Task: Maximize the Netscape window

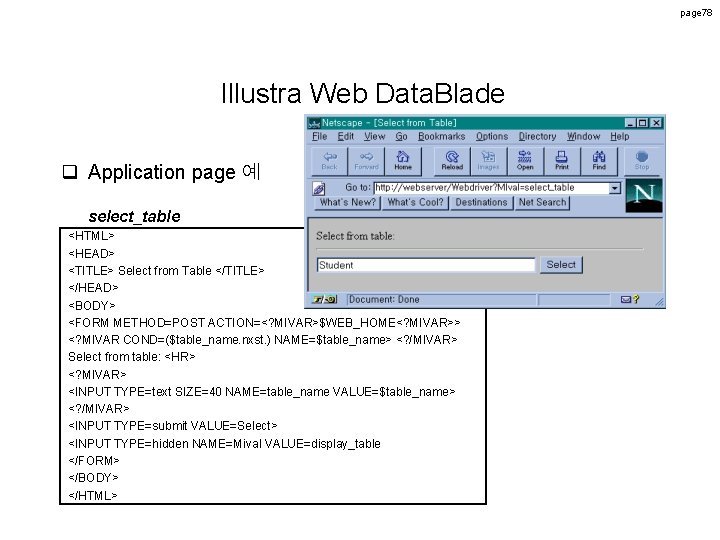Action: coord(642,123)
